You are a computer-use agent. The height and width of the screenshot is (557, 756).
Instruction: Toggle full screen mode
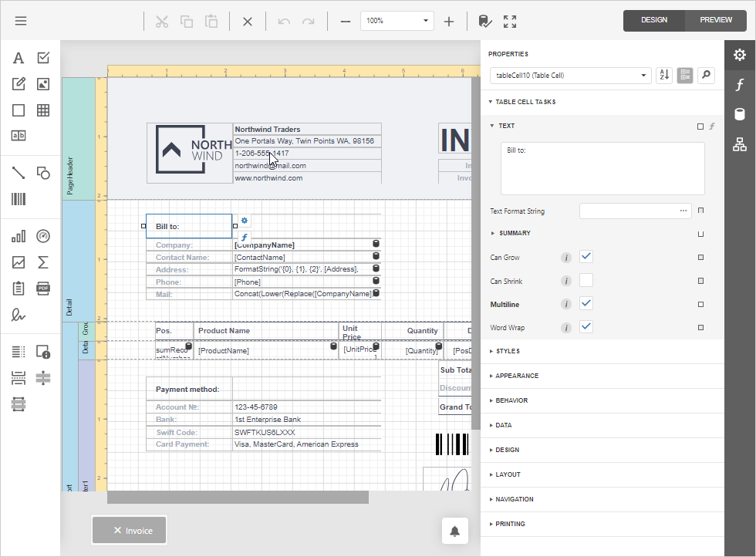[510, 22]
